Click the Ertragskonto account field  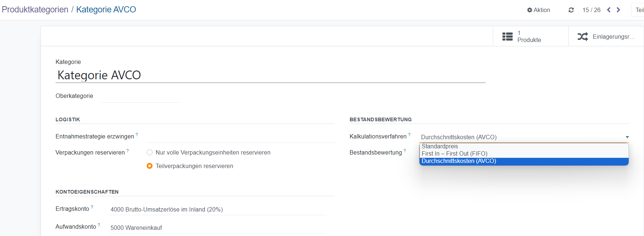[x=218, y=209]
